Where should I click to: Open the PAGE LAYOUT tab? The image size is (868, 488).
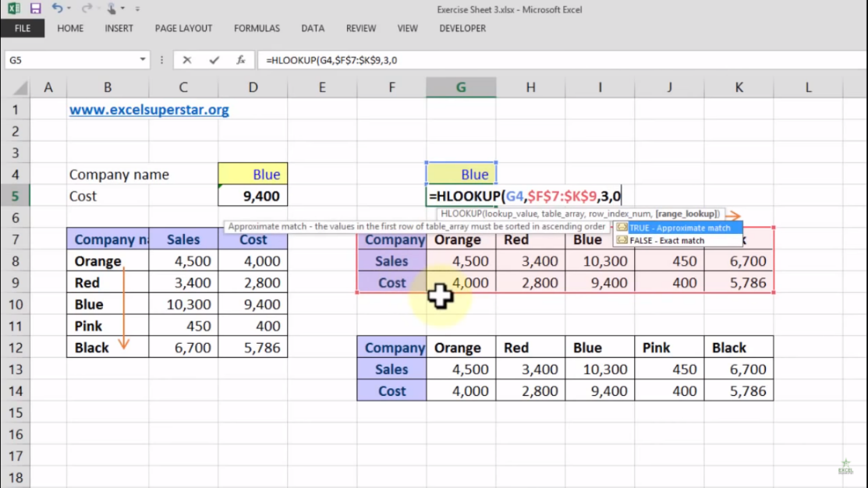(184, 28)
